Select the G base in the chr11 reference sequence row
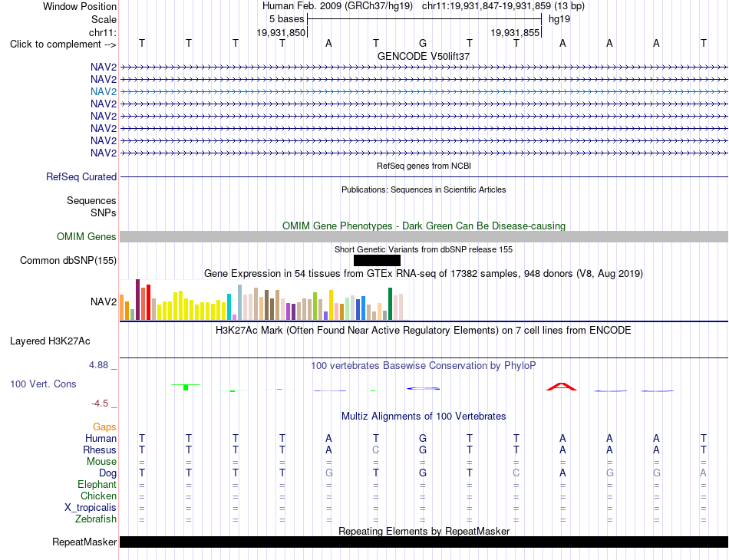This screenshot has width=729, height=560. (423, 43)
